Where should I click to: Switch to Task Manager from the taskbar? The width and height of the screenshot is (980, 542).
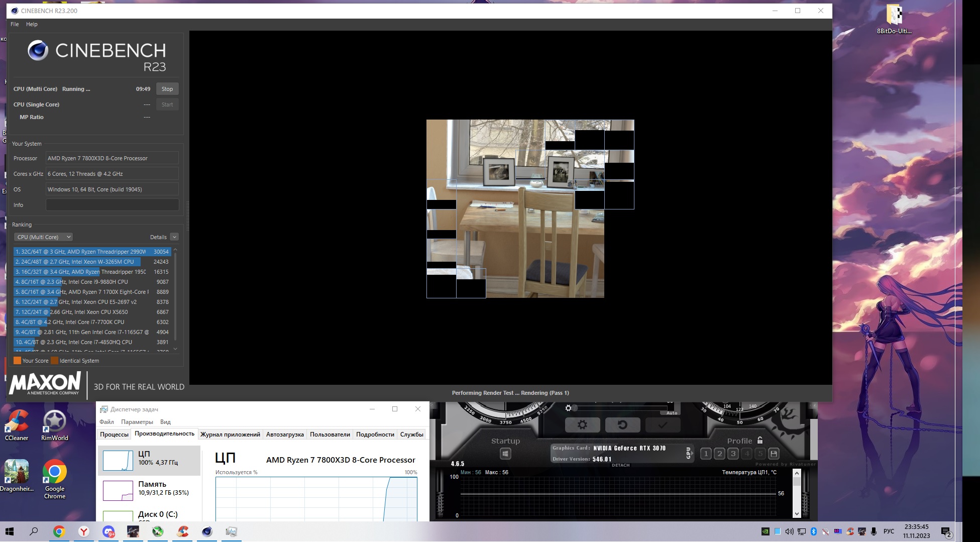pos(232,531)
